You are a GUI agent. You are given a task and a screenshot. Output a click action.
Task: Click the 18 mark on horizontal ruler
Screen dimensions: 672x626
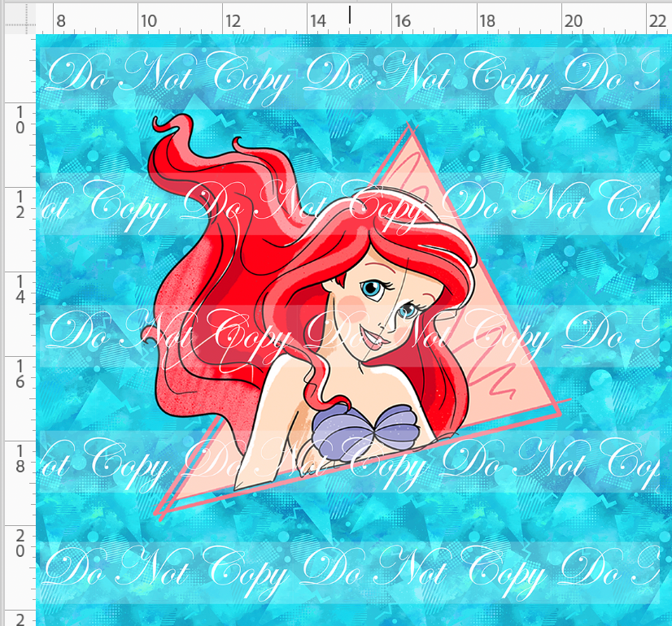click(487, 21)
